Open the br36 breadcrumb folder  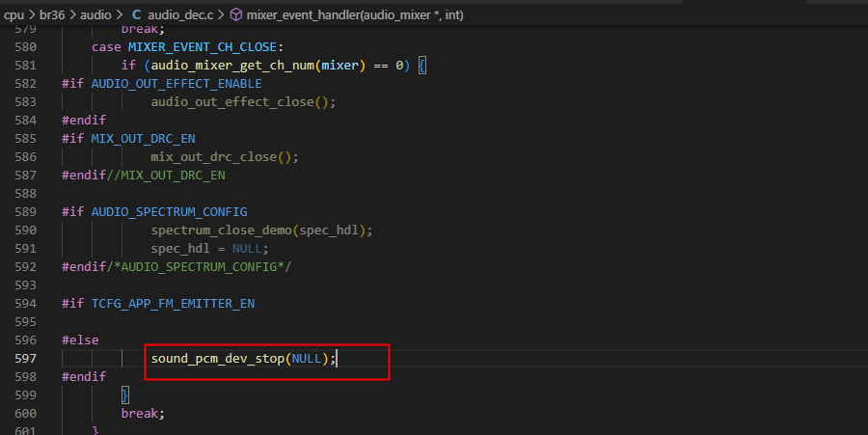[52, 14]
